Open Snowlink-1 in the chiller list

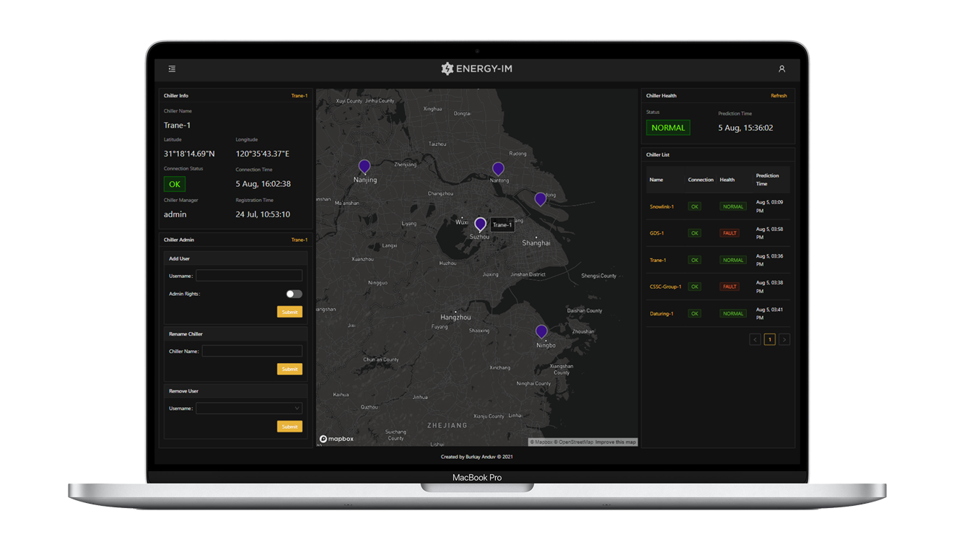pos(662,206)
